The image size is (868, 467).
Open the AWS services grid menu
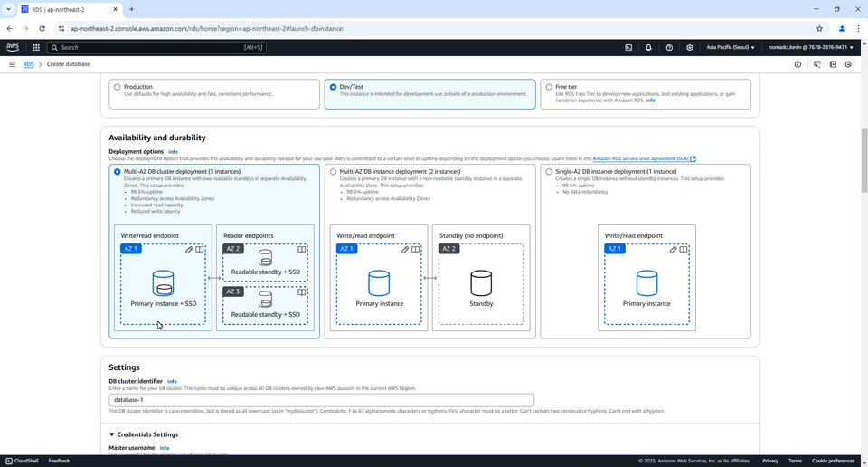[36, 48]
